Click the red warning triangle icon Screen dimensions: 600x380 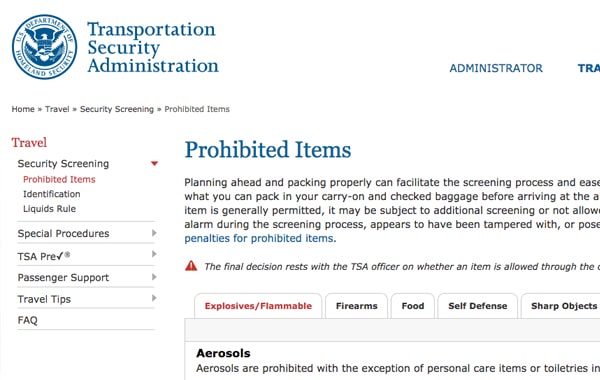tap(191, 266)
